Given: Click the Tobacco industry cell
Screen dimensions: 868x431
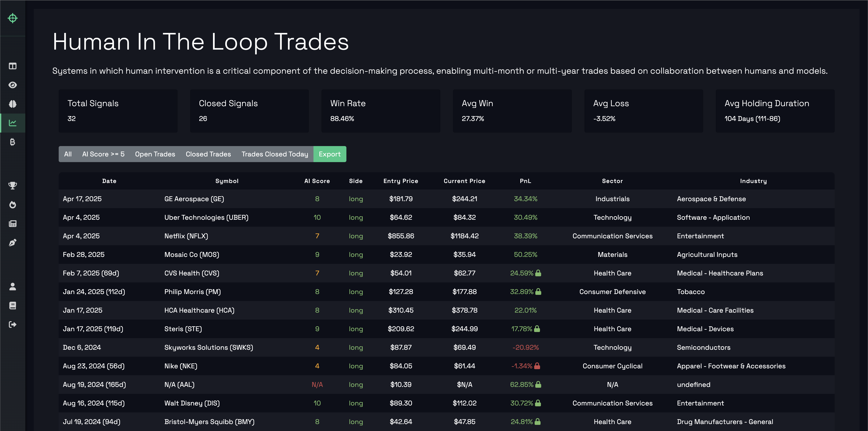Looking at the screenshot, I should tap(691, 291).
